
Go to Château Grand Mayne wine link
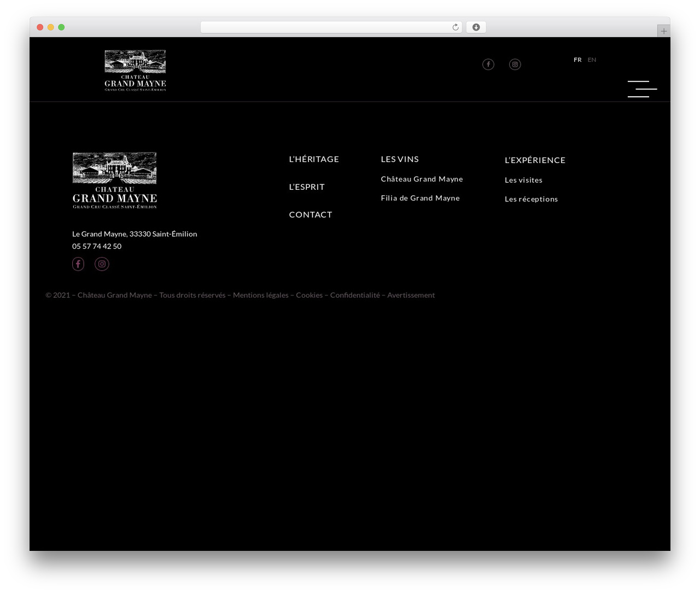tap(422, 179)
